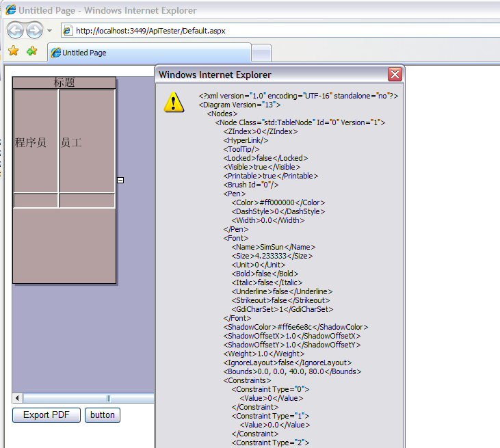The height and width of the screenshot is (448, 500).
Task: Click the Export PDF button
Action: point(47,415)
